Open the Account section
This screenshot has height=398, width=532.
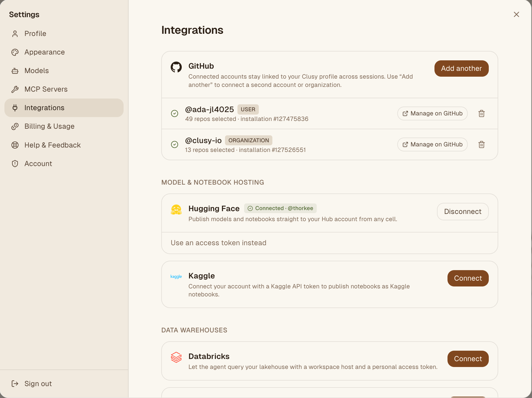coord(64,164)
